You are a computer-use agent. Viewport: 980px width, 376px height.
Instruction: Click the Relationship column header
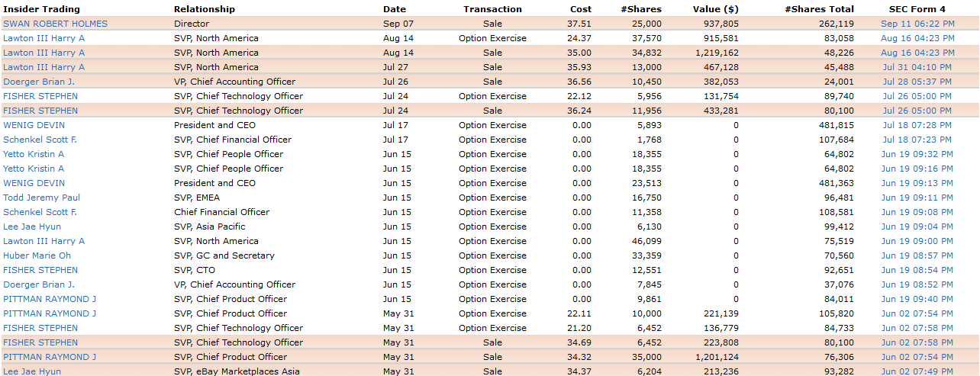click(205, 9)
